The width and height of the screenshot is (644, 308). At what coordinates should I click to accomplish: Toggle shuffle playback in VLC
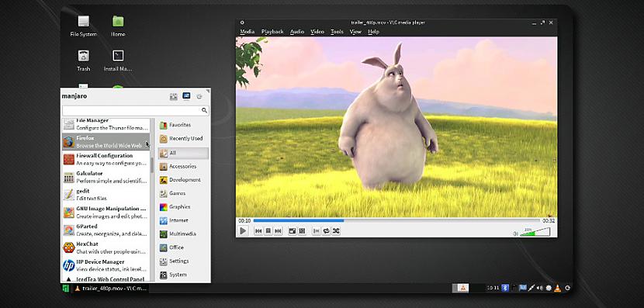(x=336, y=231)
